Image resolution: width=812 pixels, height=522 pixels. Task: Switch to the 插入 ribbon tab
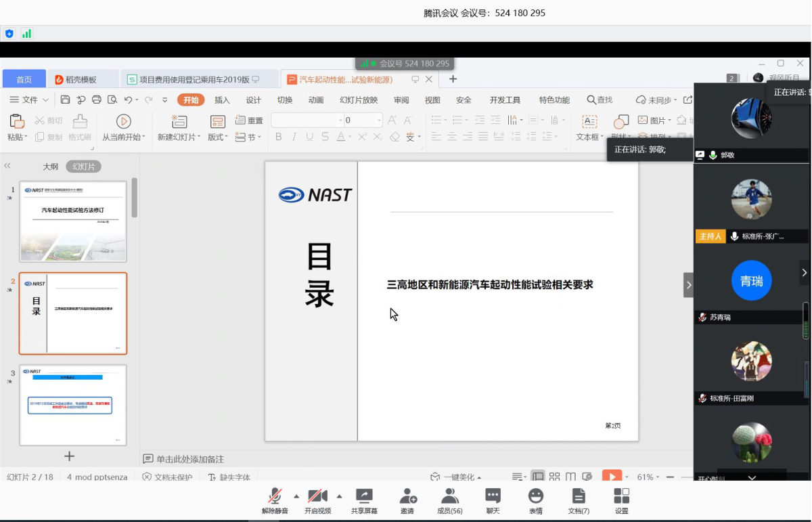222,100
